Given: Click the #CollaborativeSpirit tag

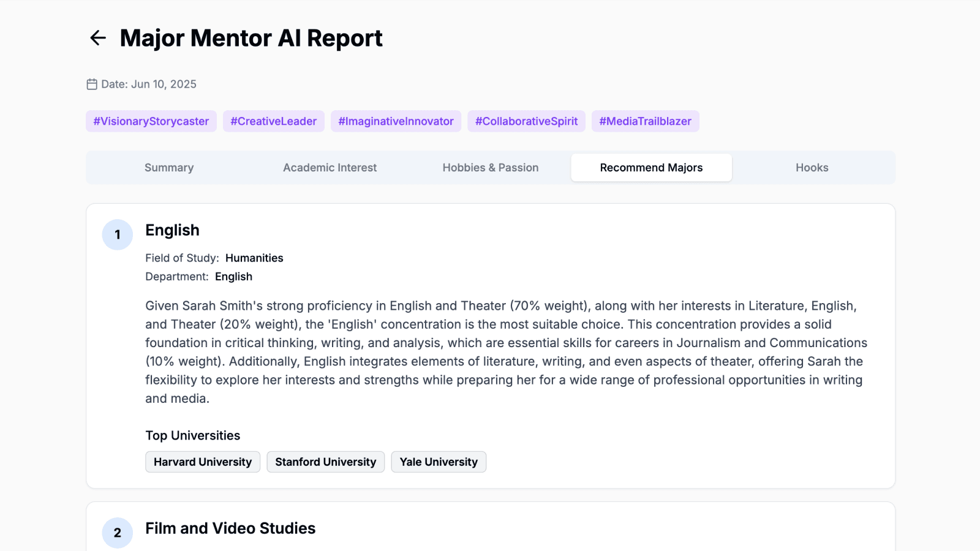Looking at the screenshot, I should click(526, 121).
